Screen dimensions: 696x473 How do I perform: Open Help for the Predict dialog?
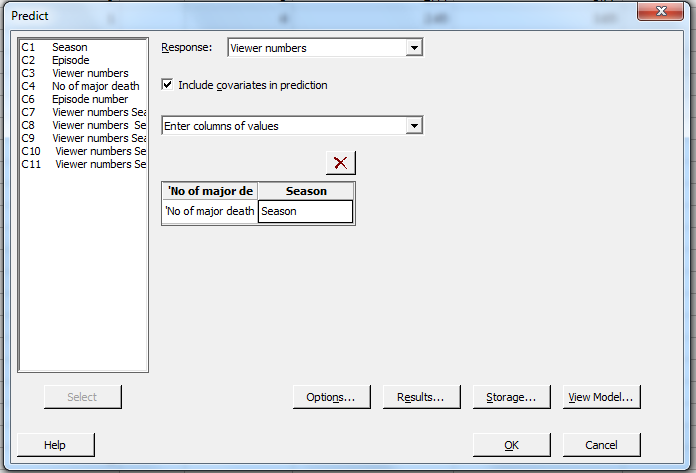tap(55, 445)
